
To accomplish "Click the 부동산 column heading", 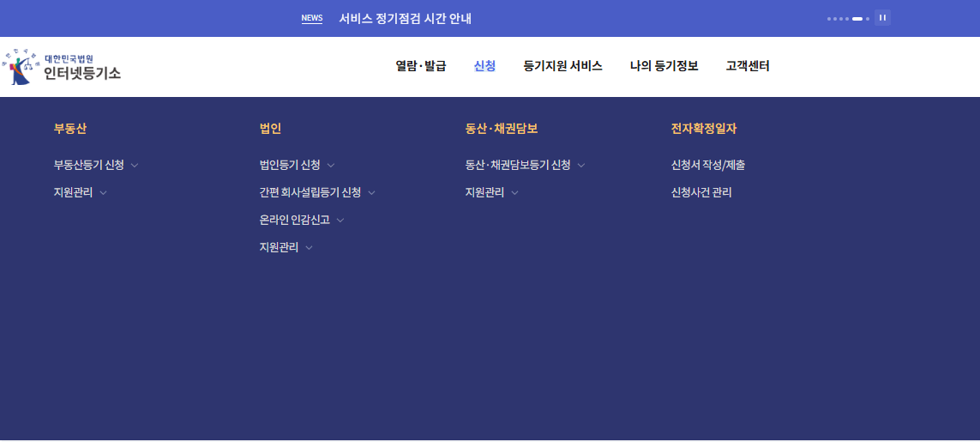I will [x=70, y=129].
